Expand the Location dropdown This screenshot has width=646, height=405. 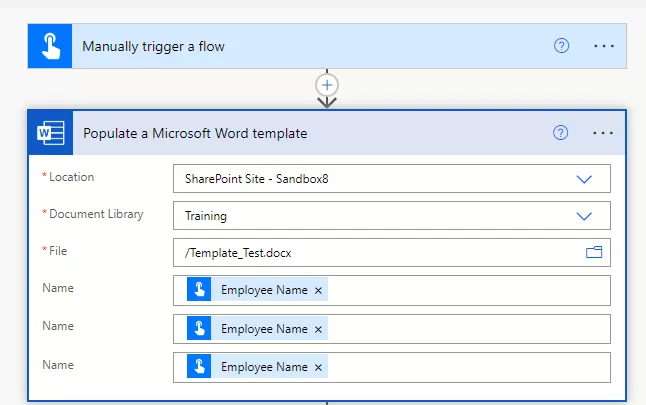coord(584,179)
